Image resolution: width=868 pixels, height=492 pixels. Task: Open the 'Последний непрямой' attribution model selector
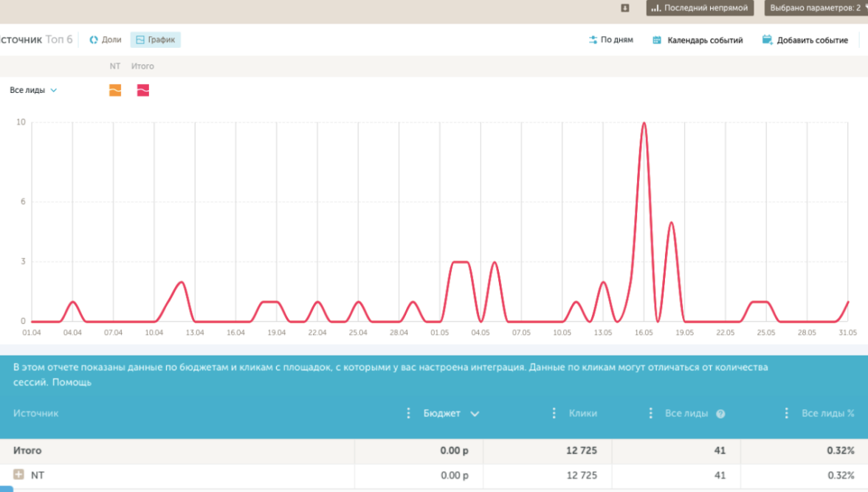[700, 8]
